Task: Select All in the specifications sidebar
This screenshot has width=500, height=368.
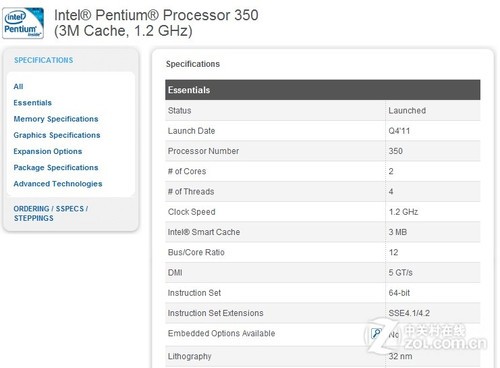Action: point(18,87)
